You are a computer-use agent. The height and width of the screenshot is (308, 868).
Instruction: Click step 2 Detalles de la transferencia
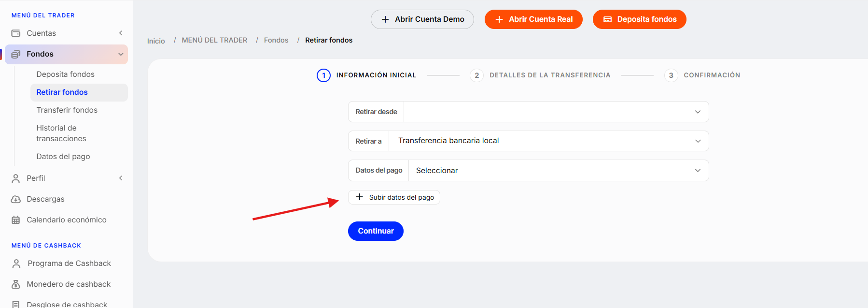(x=540, y=75)
